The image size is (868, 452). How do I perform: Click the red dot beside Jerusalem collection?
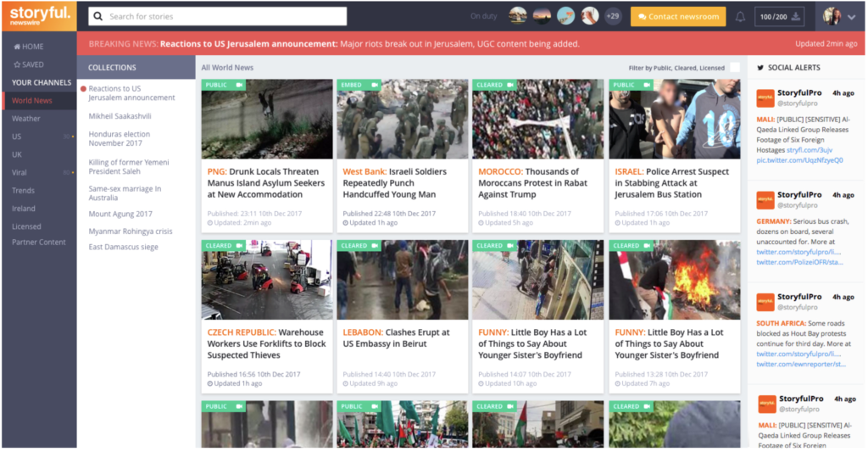(84, 89)
